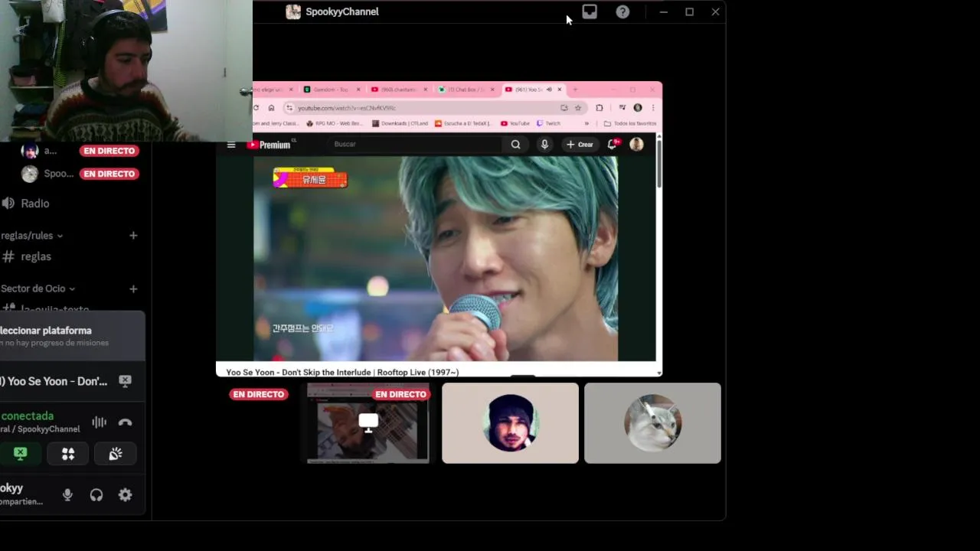Select the stream preview thumbnail tile
Screen dimensions: 980x551
[x=367, y=423]
